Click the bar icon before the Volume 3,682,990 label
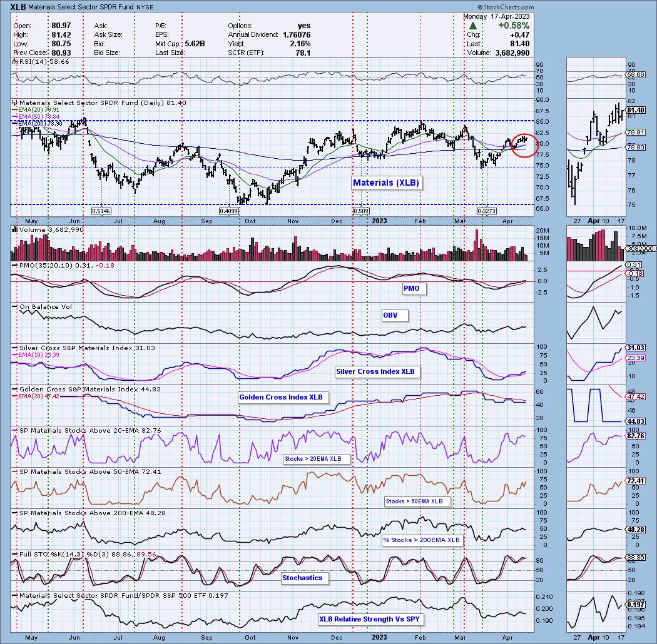The image size is (657, 644). click(x=15, y=229)
